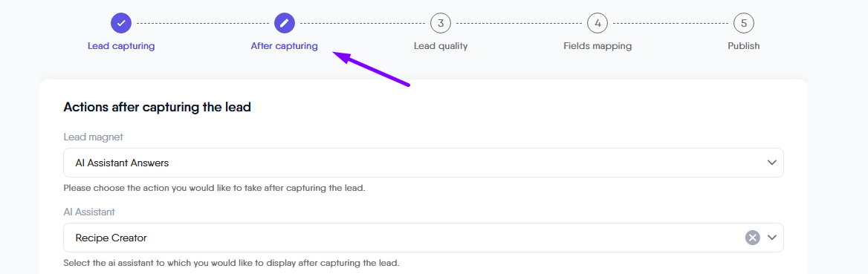Go to Lead quality step label
The width and height of the screenshot is (868, 274).
point(441,46)
